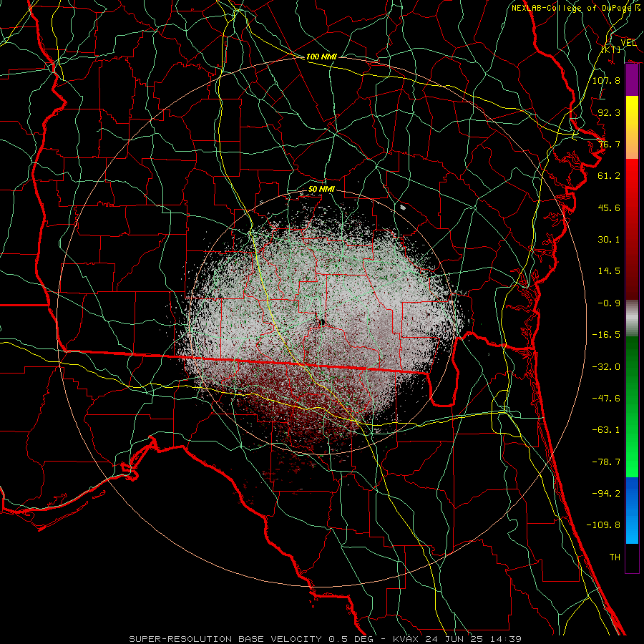Pick the black TH segment of the color bar

click(x=632, y=557)
